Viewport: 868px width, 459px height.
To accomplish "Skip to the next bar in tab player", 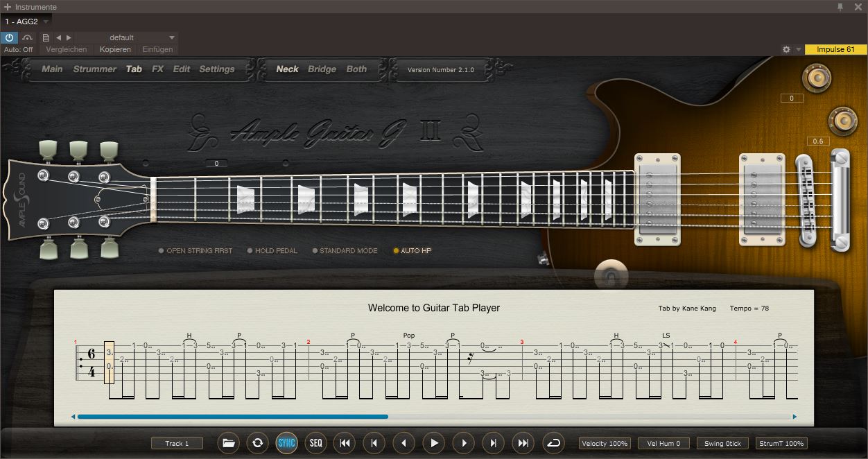I will click(494, 443).
